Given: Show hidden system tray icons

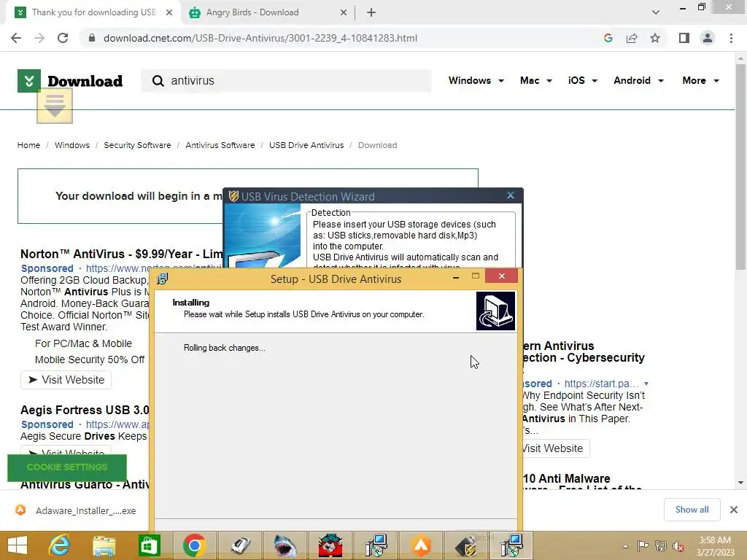Looking at the screenshot, I should 625,546.
